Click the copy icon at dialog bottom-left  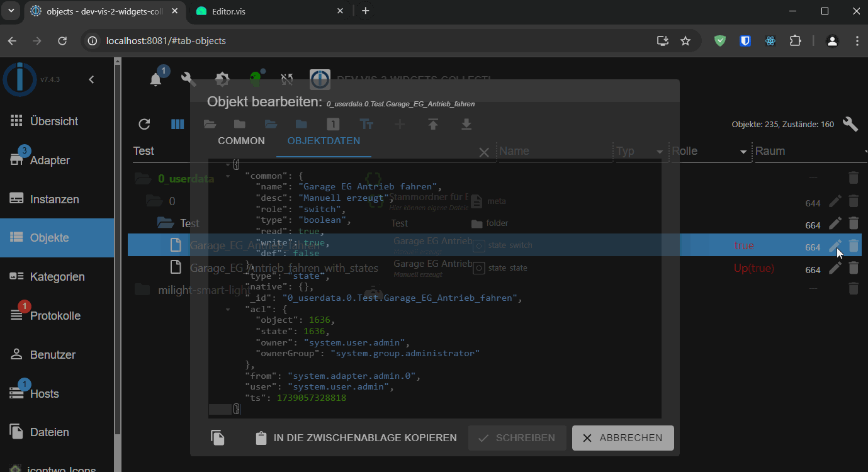(x=218, y=438)
